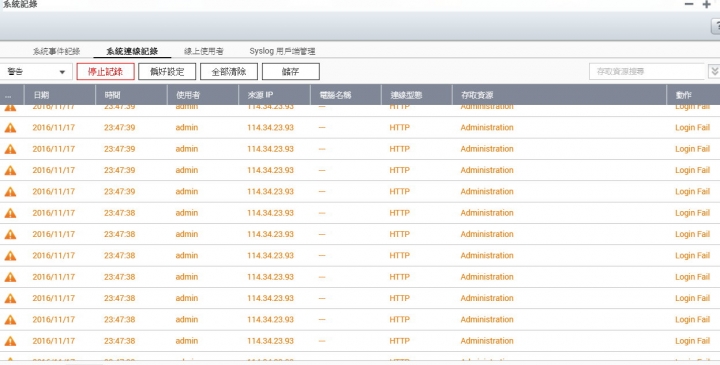Screen dimensions: 720x365
Task: Click warning icon of last 23:47:38 entry
Action: [10, 341]
